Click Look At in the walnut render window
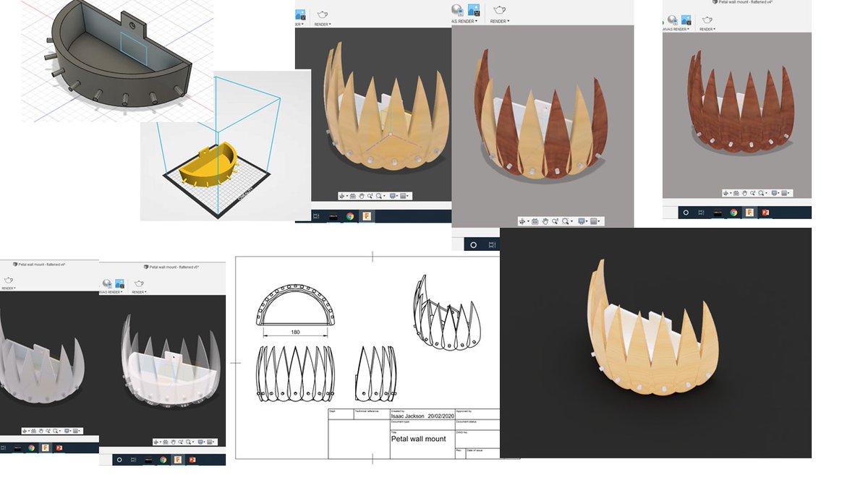 (736, 193)
